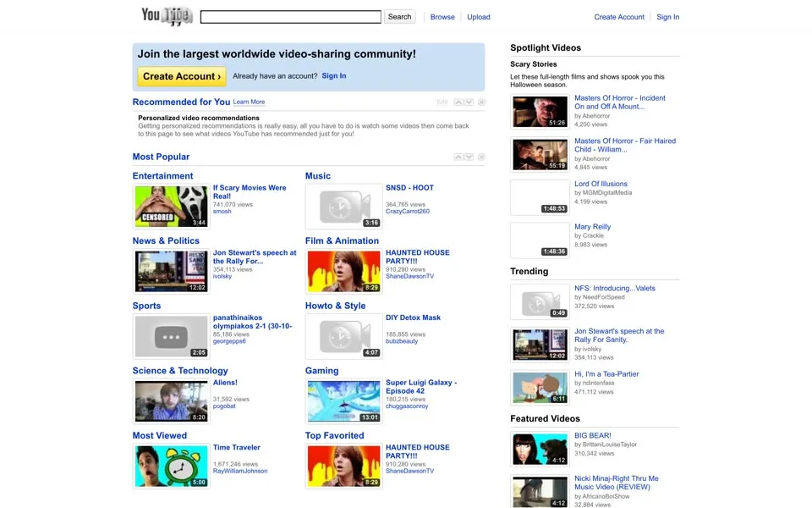Click the Search button

pos(399,17)
